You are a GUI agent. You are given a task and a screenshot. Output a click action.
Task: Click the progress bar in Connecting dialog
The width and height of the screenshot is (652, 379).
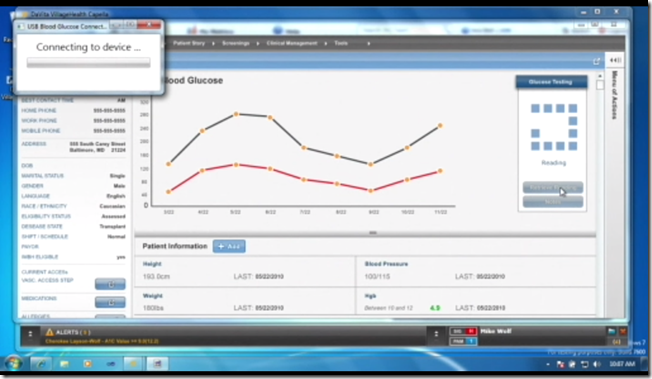pyautogui.click(x=89, y=63)
